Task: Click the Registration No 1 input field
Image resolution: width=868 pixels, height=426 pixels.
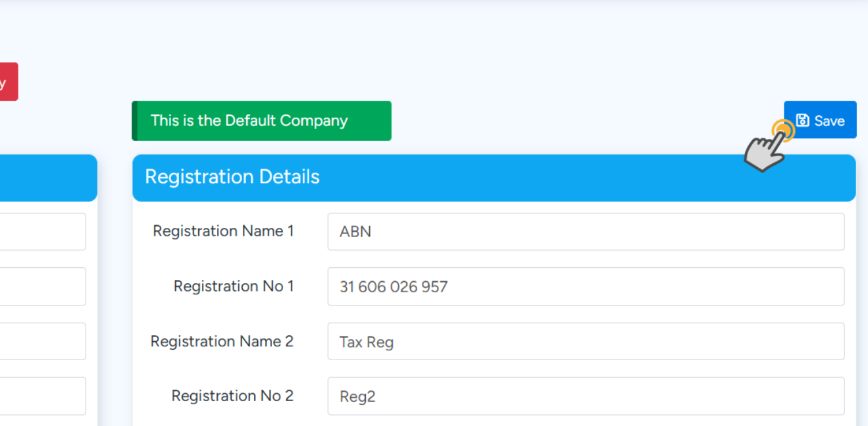Action: [x=586, y=286]
